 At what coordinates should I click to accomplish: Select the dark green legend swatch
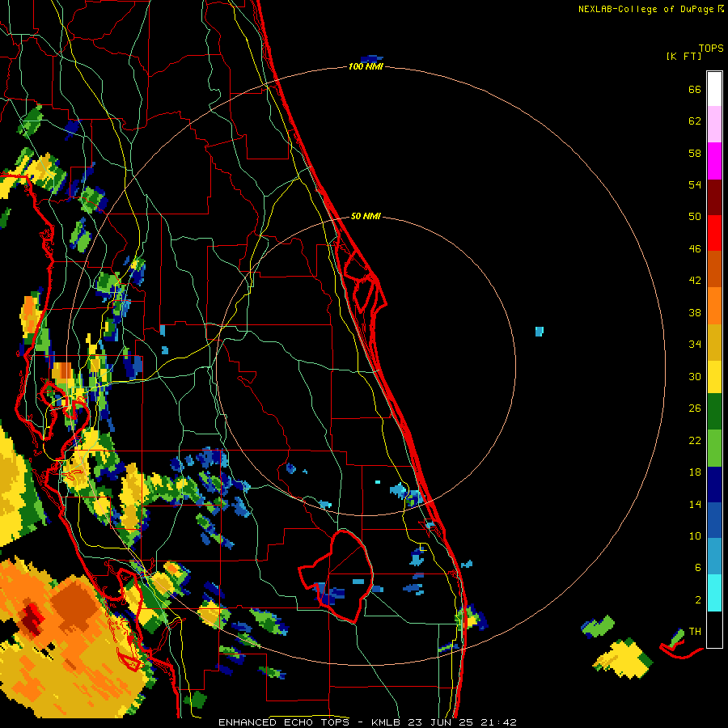[x=714, y=412]
